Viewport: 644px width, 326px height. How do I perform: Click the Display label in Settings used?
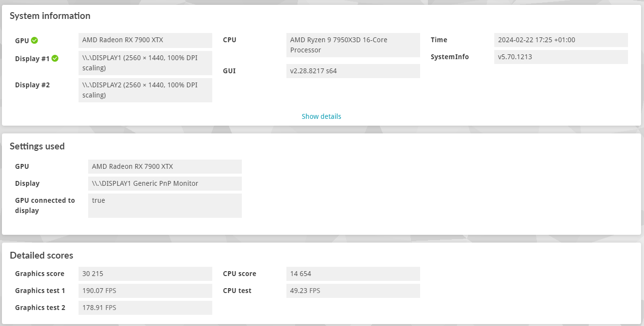pos(27,183)
